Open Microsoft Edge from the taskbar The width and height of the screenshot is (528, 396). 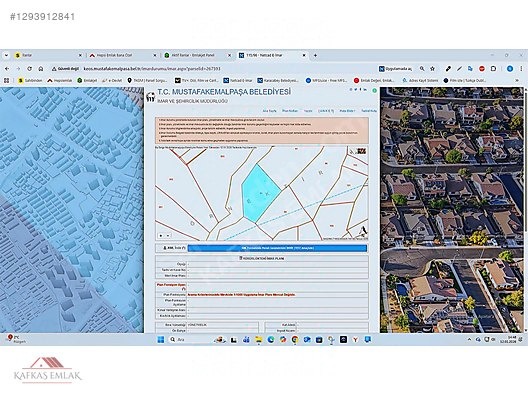pos(270,340)
